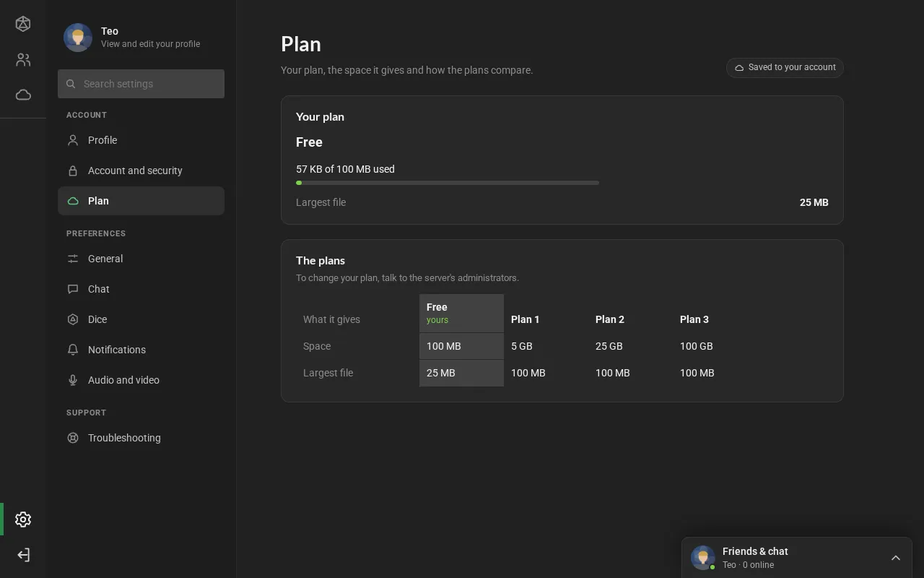Click the speech bubble icon beside Chat
The image size is (924, 578).
pos(73,289)
